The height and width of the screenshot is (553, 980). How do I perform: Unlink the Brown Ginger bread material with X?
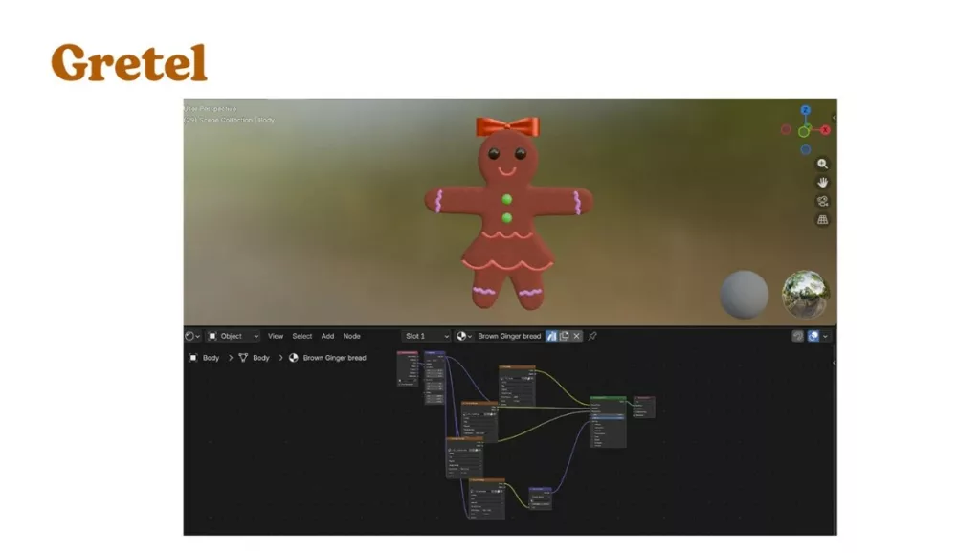(577, 336)
